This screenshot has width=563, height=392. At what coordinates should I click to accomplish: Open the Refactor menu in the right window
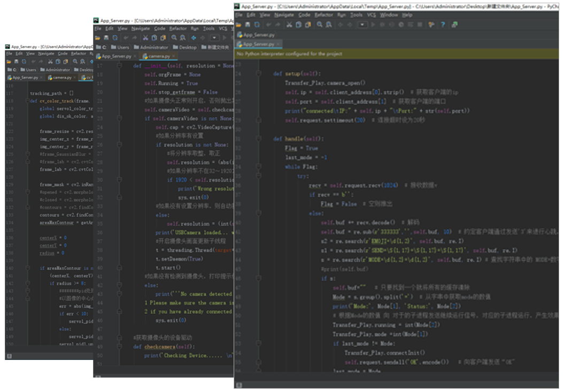point(323,15)
